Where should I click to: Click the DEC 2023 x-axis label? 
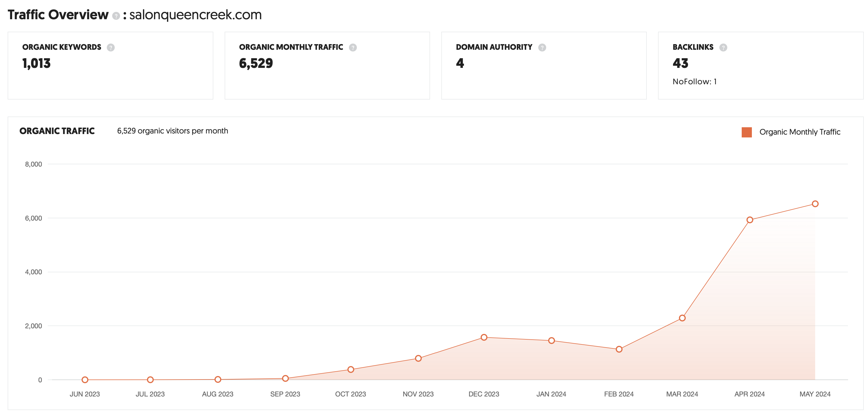tap(483, 394)
